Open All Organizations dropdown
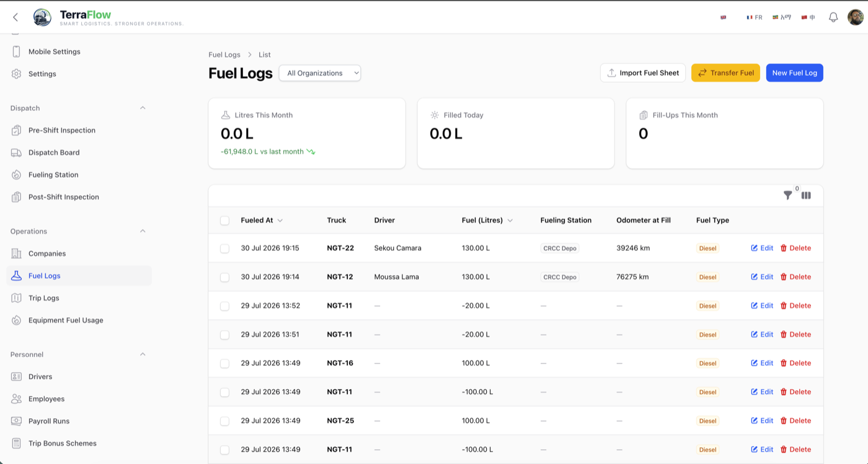The image size is (868, 464). coord(320,73)
